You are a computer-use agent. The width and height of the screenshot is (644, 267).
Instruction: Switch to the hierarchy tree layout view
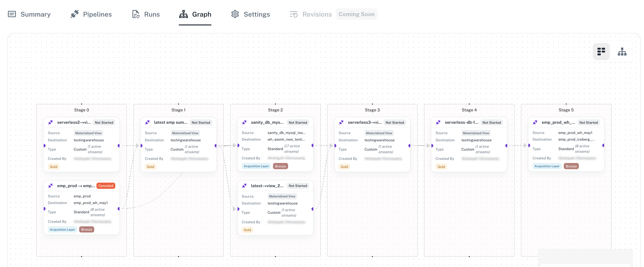pyautogui.click(x=622, y=52)
